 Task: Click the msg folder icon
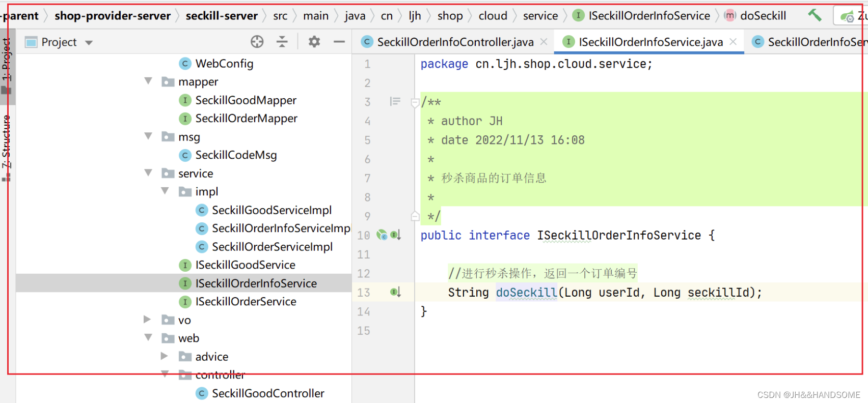(168, 137)
